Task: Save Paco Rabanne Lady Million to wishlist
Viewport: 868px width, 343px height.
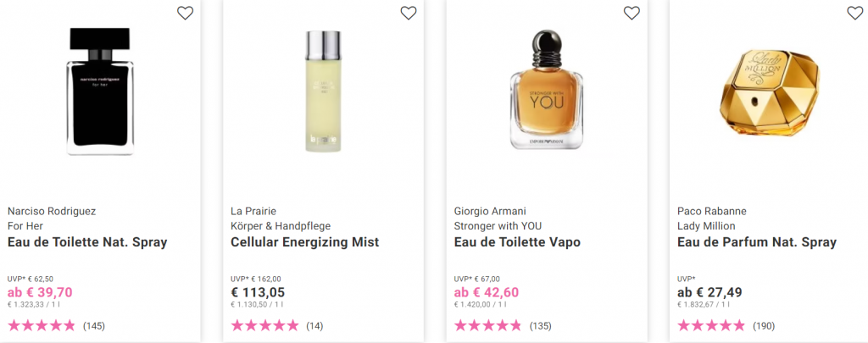Action: click(854, 13)
